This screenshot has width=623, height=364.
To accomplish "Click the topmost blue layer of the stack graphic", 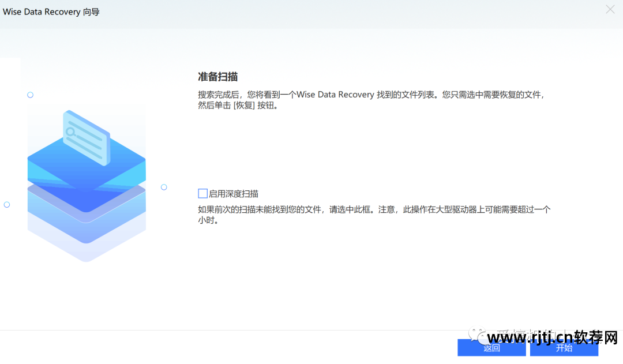I will (87, 164).
